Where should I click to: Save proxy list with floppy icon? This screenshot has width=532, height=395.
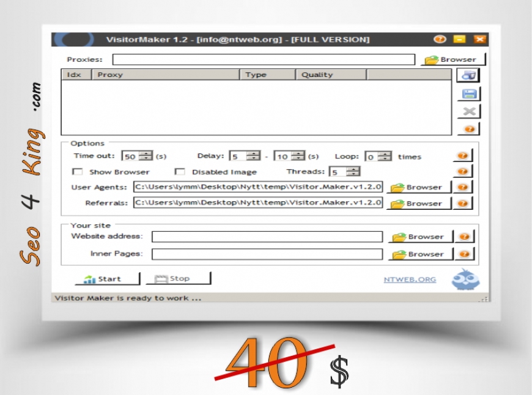469,94
